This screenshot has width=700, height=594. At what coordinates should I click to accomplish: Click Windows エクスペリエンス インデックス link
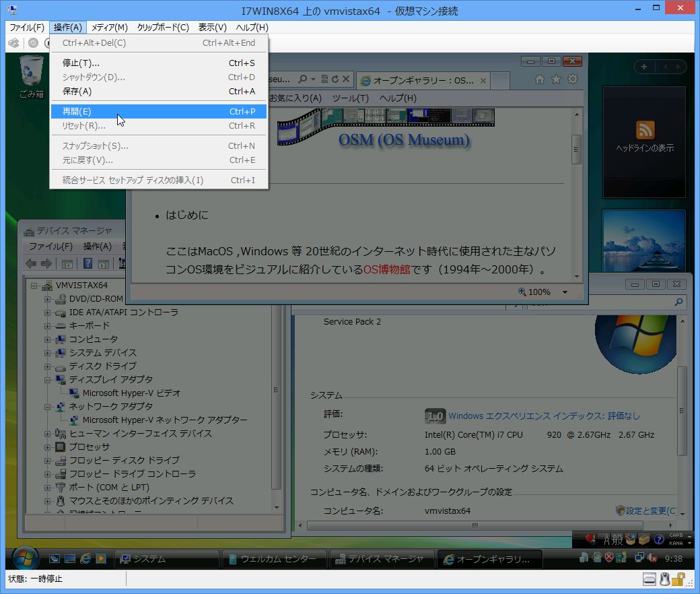tap(544, 416)
